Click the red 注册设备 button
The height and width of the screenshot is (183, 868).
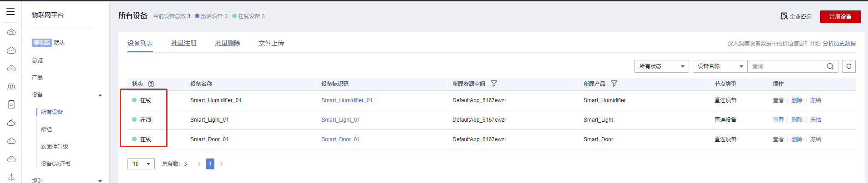pos(840,17)
